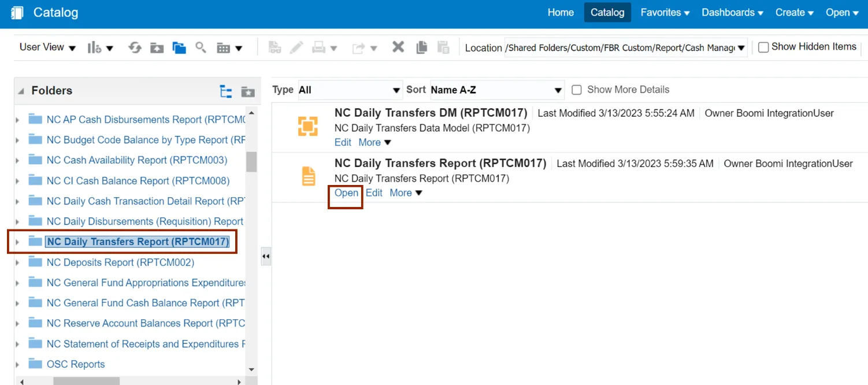The width and height of the screenshot is (868, 385).
Task: Open the Dashboards menu
Action: [732, 13]
